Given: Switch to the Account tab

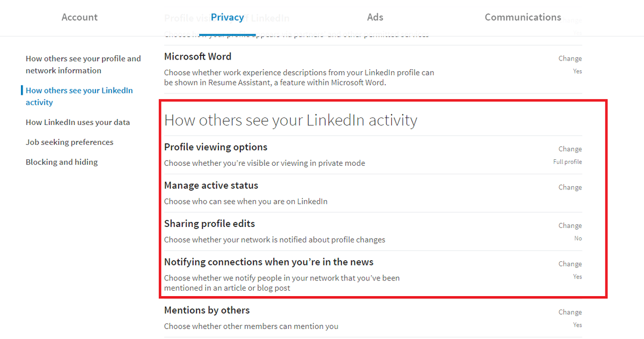Looking at the screenshot, I should tap(79, 17).
